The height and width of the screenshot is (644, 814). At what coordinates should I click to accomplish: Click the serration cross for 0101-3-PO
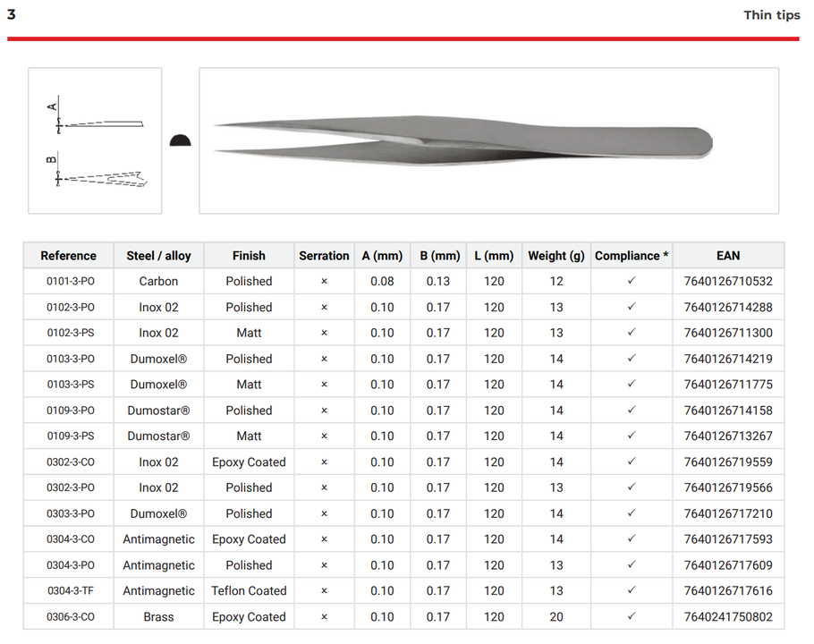pyautogui.click(x=325, y=281)
